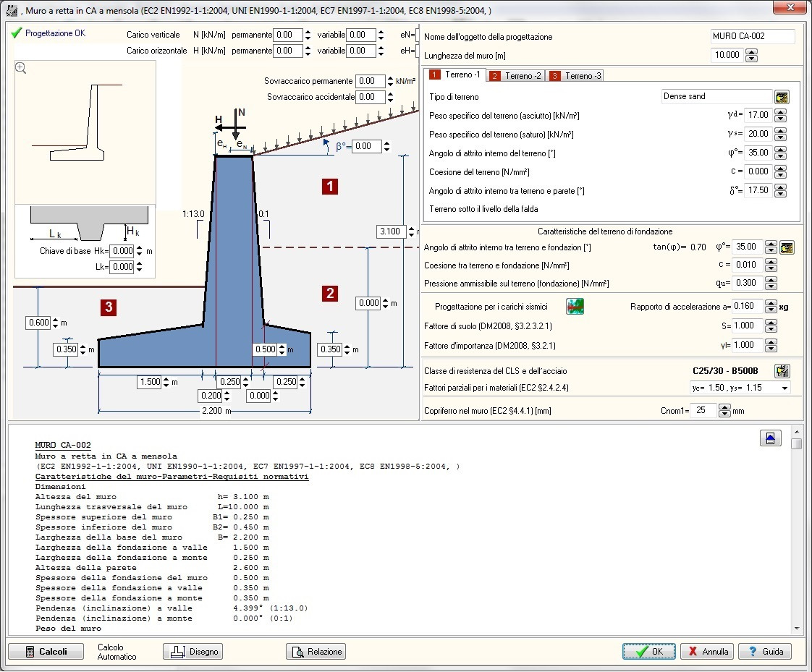Cancel using the Annulla button
The width and height of the screenshot is (812, 672).
click(707, 651)
